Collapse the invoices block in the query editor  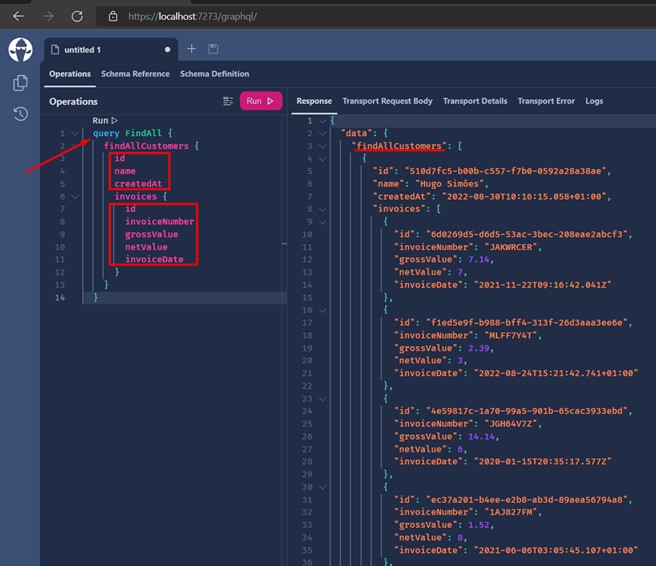click(75, 197)
